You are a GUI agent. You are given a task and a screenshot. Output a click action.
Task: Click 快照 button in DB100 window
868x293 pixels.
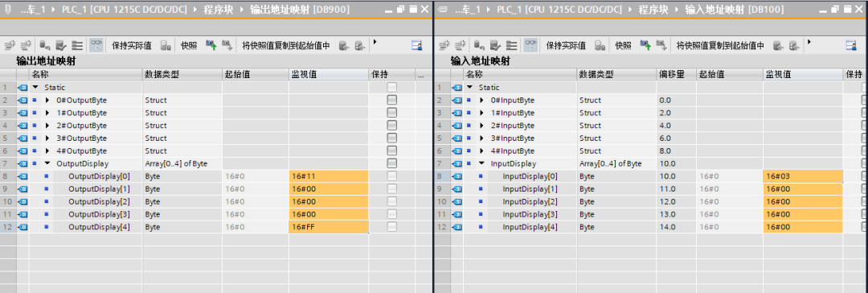tap(624, 46)
